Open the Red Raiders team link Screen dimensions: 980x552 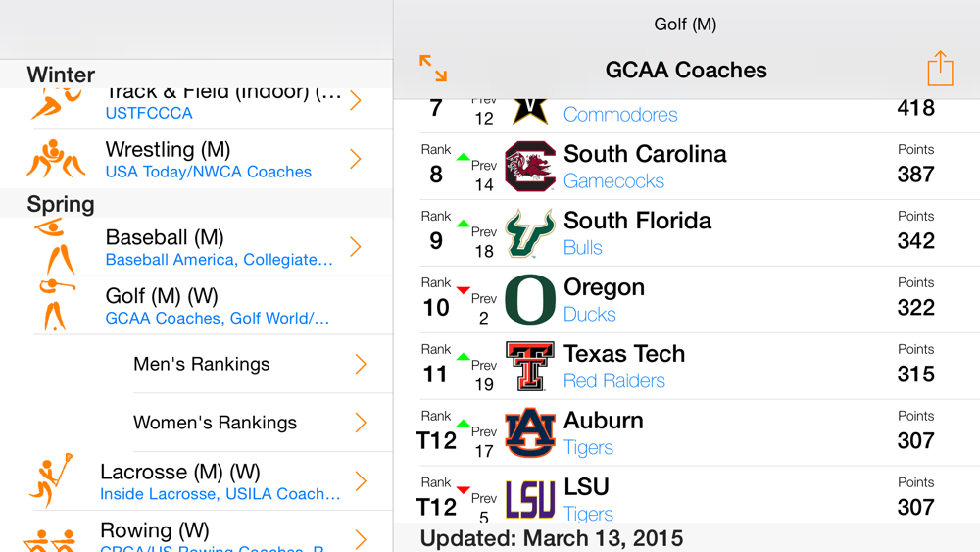tap(613, 381)
